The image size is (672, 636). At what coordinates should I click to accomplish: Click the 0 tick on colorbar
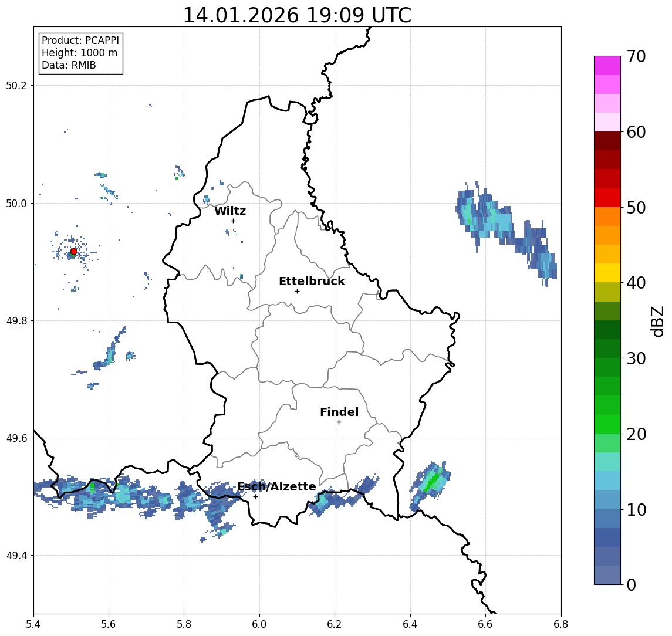click(632, 584)
